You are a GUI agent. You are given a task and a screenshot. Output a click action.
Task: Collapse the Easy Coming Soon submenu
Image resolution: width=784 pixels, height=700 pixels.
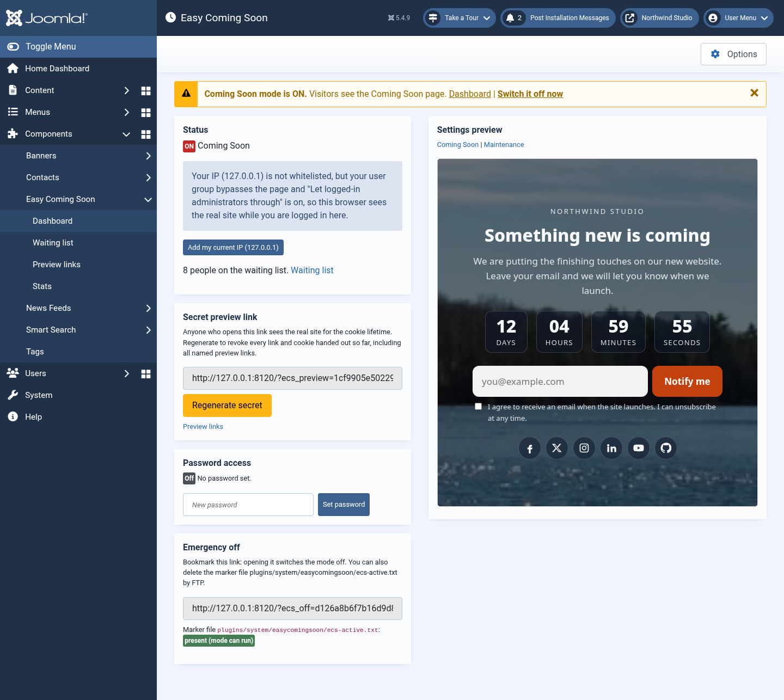click(x=148, y=199)
